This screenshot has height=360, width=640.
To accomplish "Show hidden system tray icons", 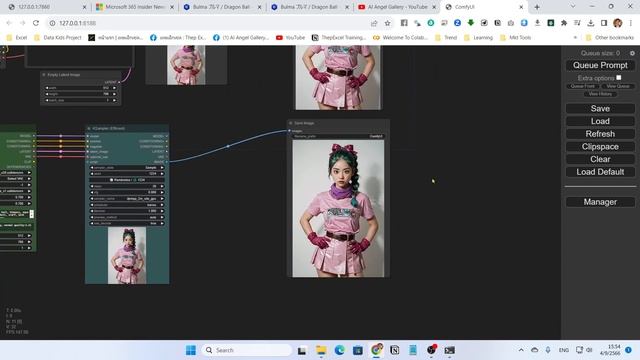I will [x=521, y=350].
